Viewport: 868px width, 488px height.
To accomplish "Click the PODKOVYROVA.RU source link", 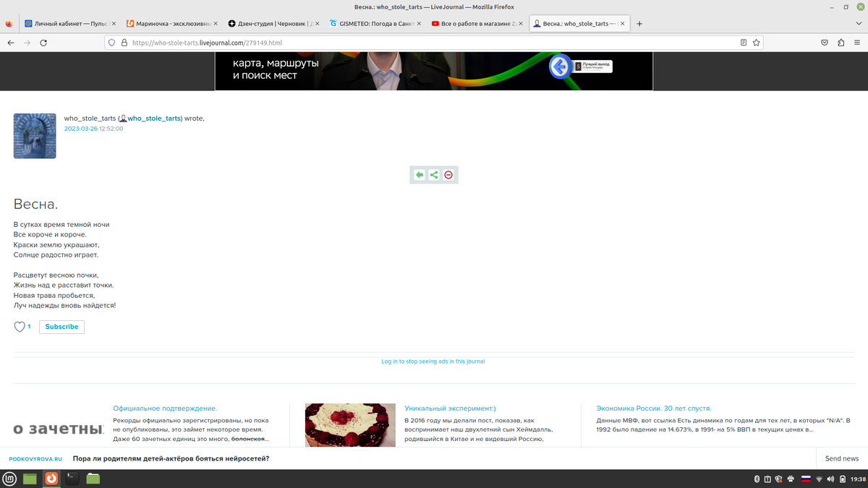I will [36, 459].
